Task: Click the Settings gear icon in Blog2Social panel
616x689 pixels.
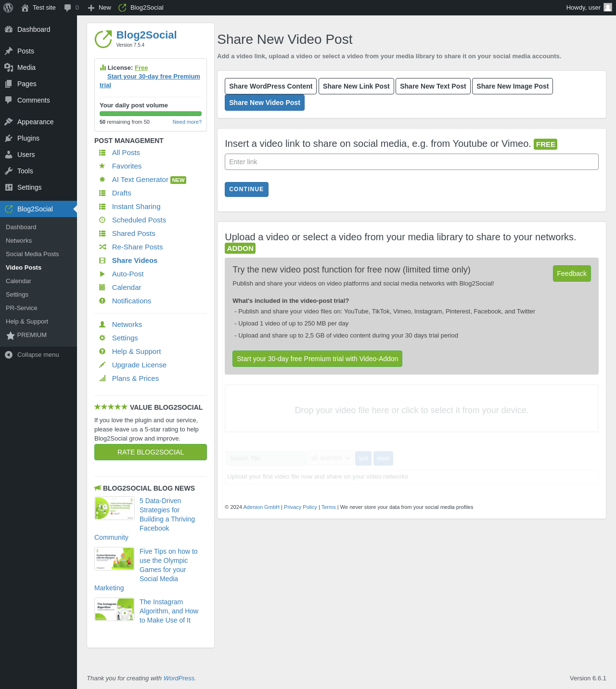Action: 102,338
